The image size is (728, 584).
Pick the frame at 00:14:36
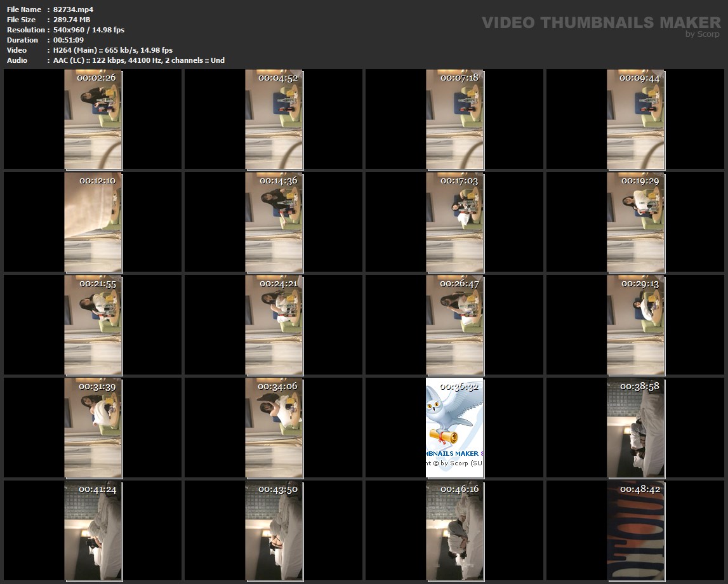[x=274, y=222]
